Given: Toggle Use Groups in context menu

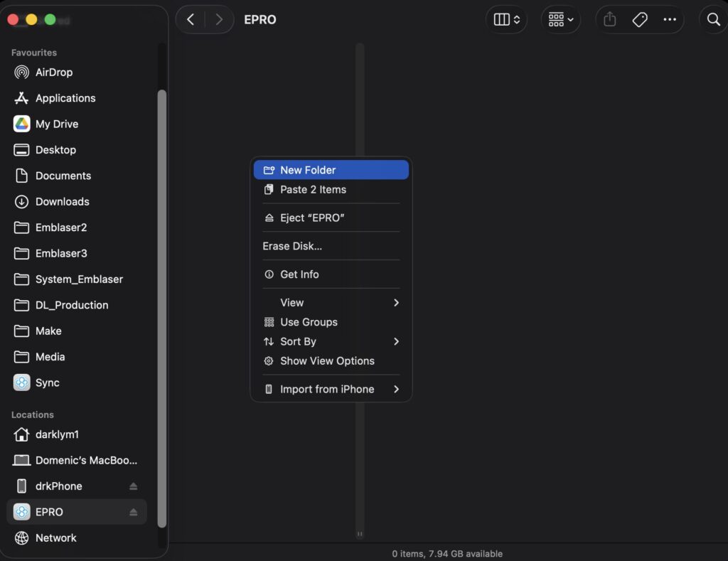Looking at the screenshot, I should [x=309, y=322].
